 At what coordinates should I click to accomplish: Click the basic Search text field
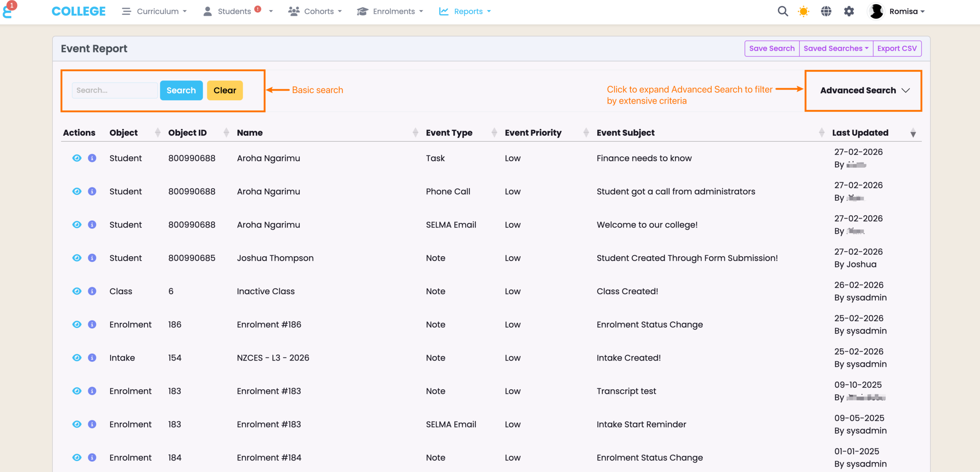tap(114, 91)
